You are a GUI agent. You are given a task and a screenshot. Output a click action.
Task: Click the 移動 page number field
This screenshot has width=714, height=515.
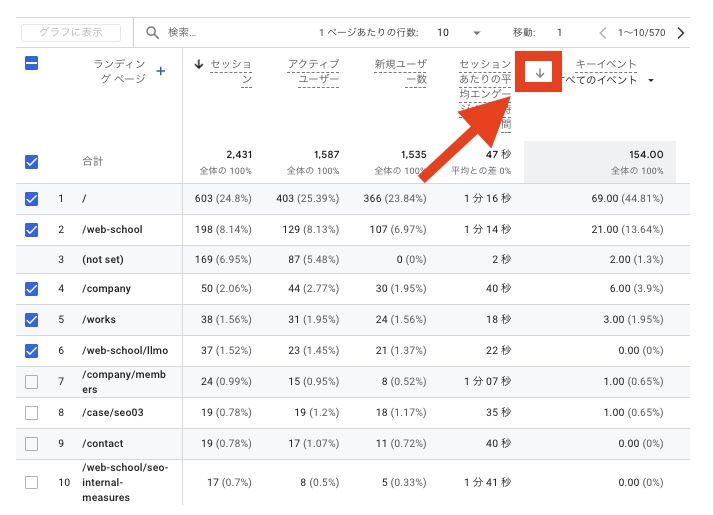point(559,33)
